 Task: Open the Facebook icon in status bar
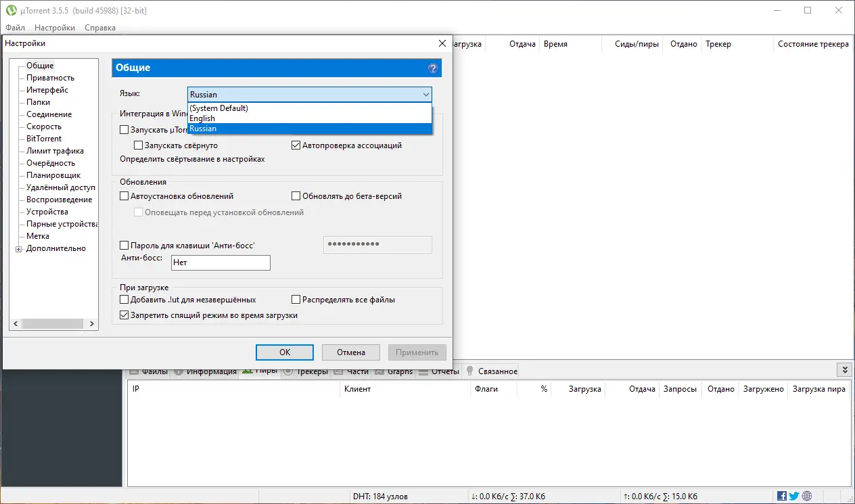782,496
